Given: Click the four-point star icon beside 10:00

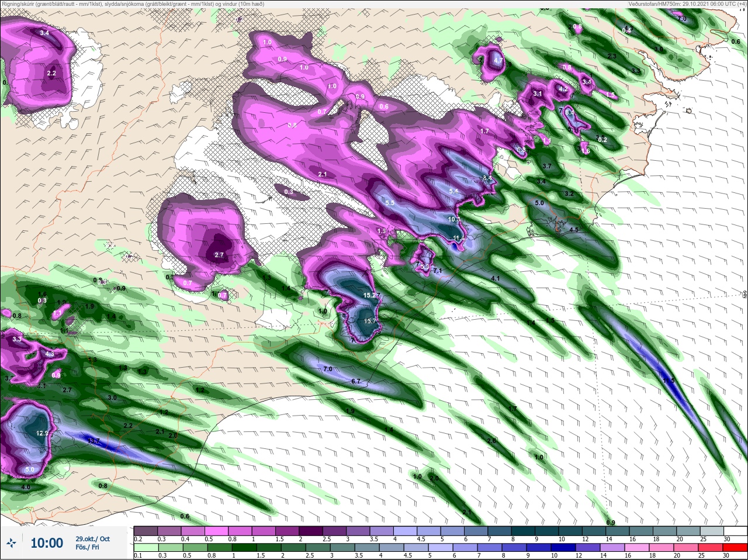Looking at the screenshot, I should 12,543.
